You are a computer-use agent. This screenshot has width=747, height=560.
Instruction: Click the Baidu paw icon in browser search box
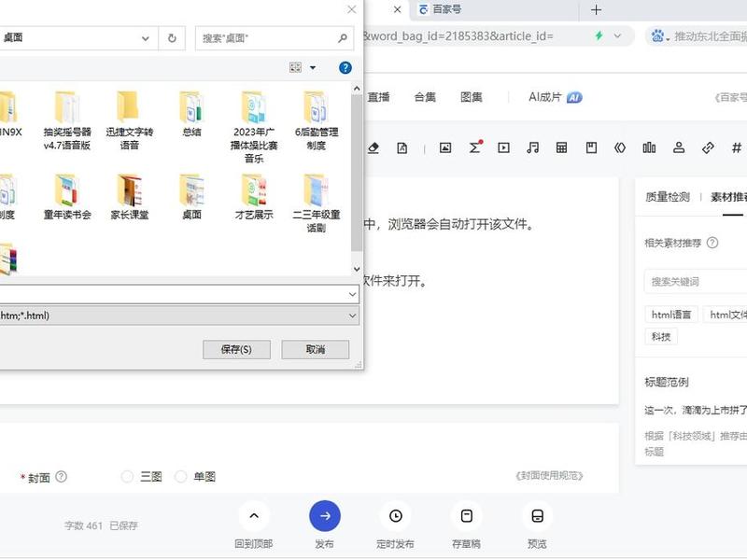click(657, 35)
